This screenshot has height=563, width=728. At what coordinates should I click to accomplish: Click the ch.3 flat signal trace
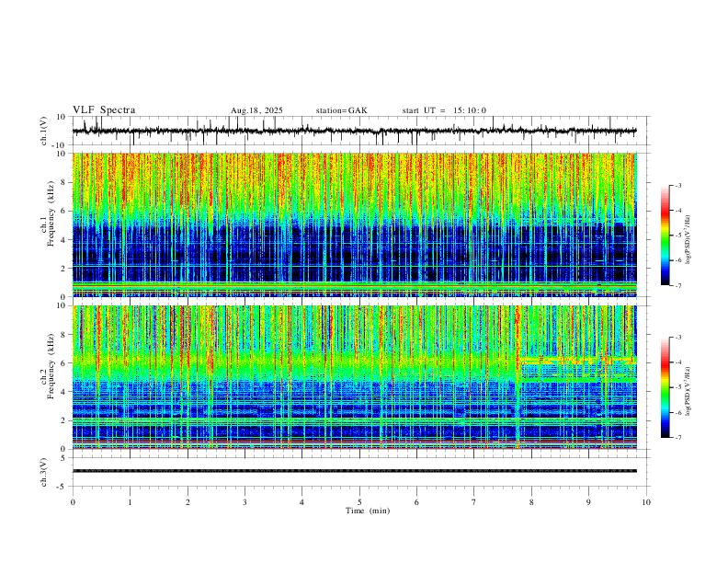354,471
